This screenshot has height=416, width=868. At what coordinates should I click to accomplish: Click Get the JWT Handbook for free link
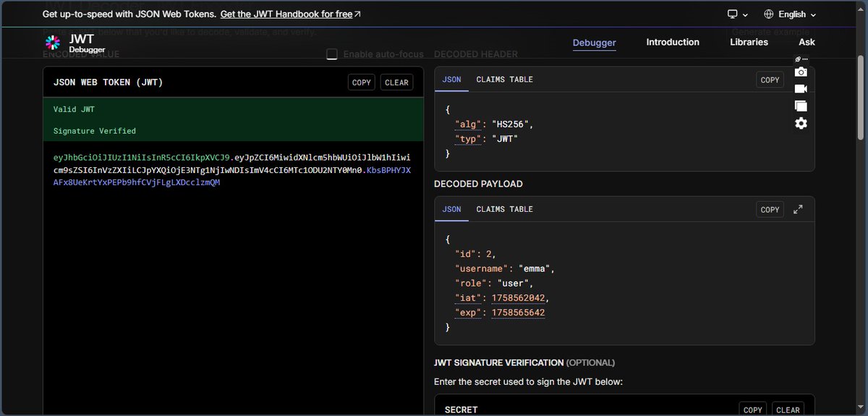[291, 14]
